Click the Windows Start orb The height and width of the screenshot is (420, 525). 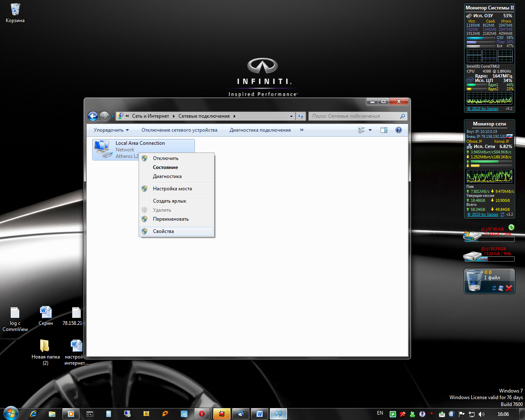[x=11, y=413]
